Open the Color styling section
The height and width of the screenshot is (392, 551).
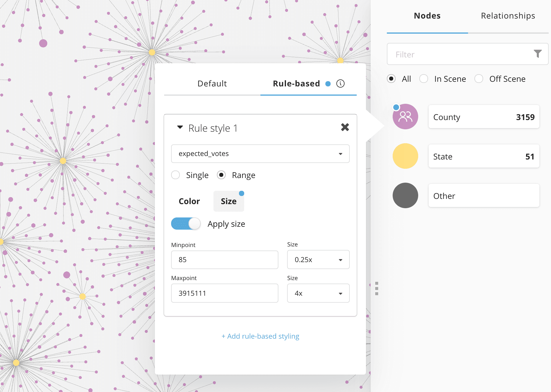(189, 201)
